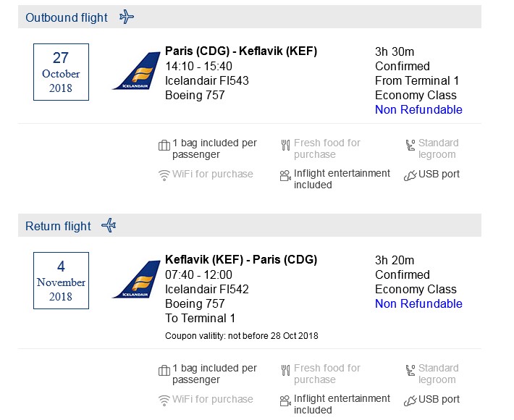Click the Icelandair logo on return flight
Image resolution: width=514 pixels, height=420 pixels.
[136, 280]
